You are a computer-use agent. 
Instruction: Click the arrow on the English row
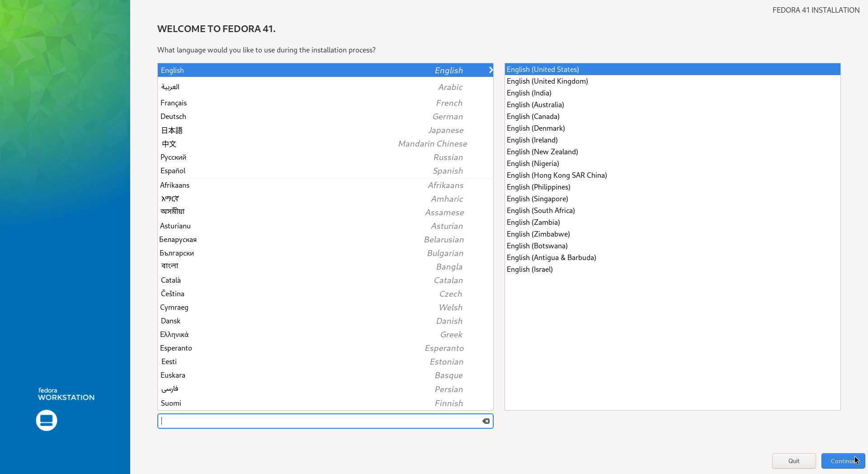[x=491, y=70]
